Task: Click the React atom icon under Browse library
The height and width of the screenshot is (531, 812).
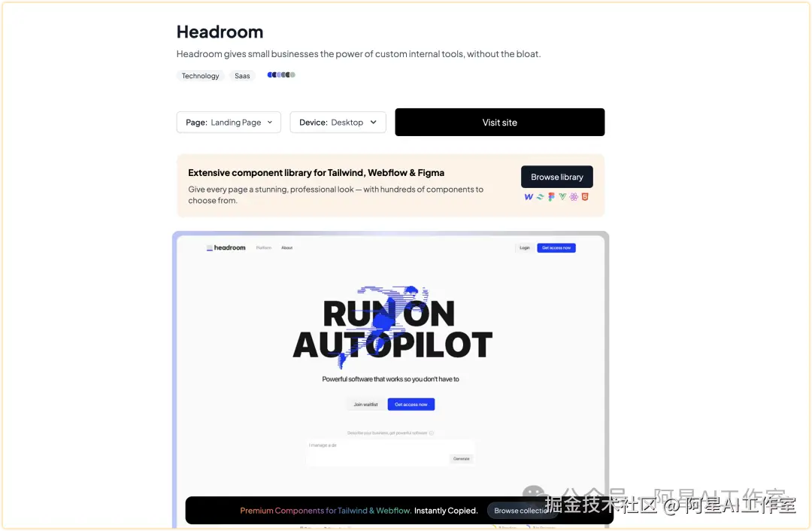Action: click(x=574, y=197)
